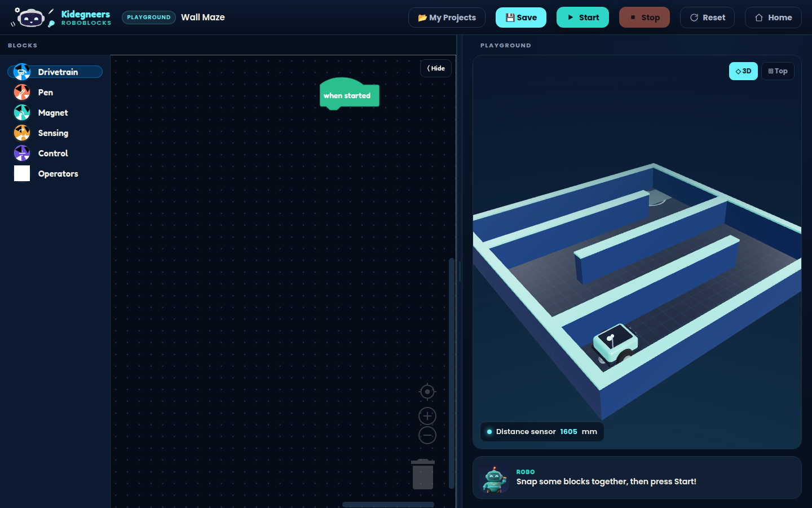Reset the playground simulation
The width and height of the screenshot is (812, 508).
(707, 17)
